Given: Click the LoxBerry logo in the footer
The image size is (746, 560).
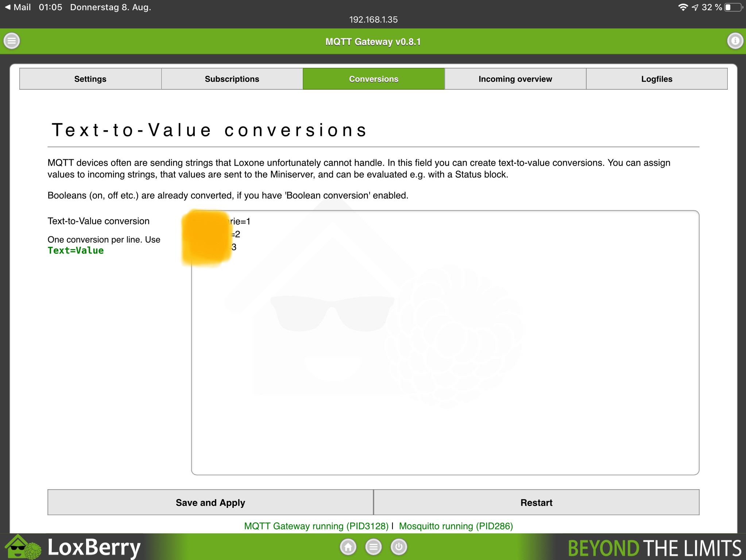Looking at the screenshot, I should pyautogui.click(x=73, y=547).
